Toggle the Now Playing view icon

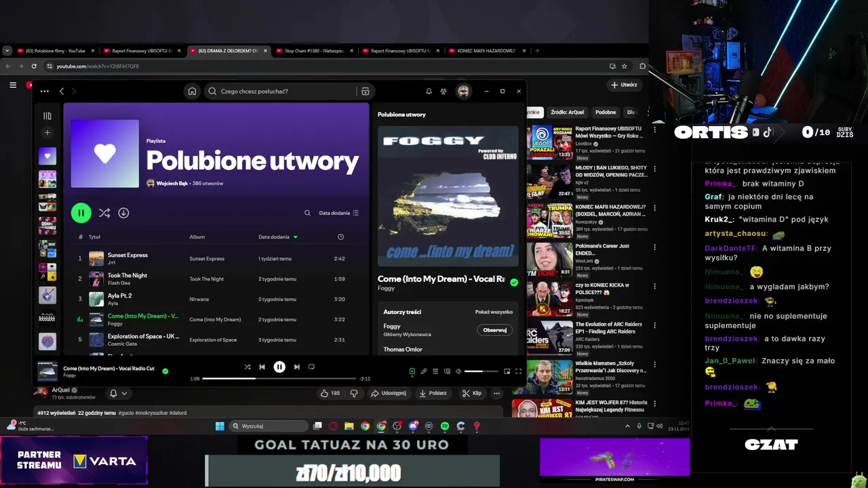click(412, 371)
